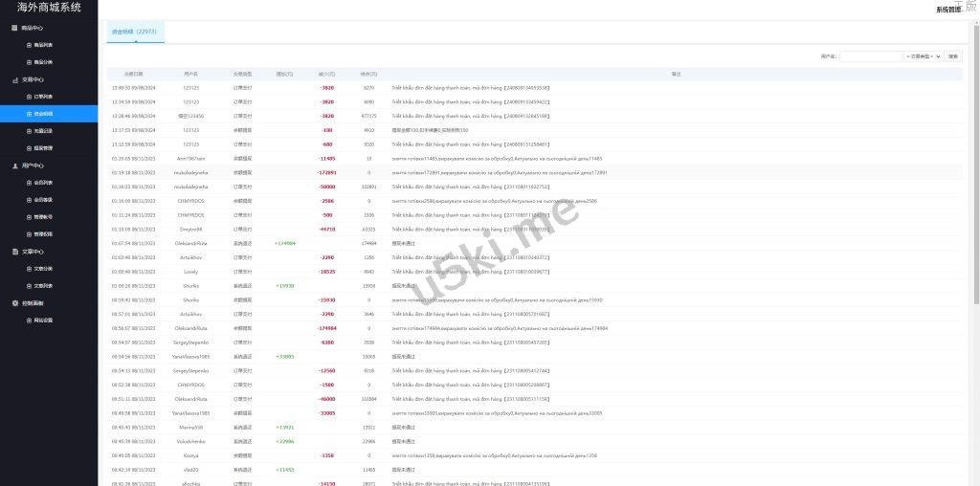Click the 文章中心 document icon in sidebar
The height and width of the screenshot is (486, 980).
click(13, 252)
